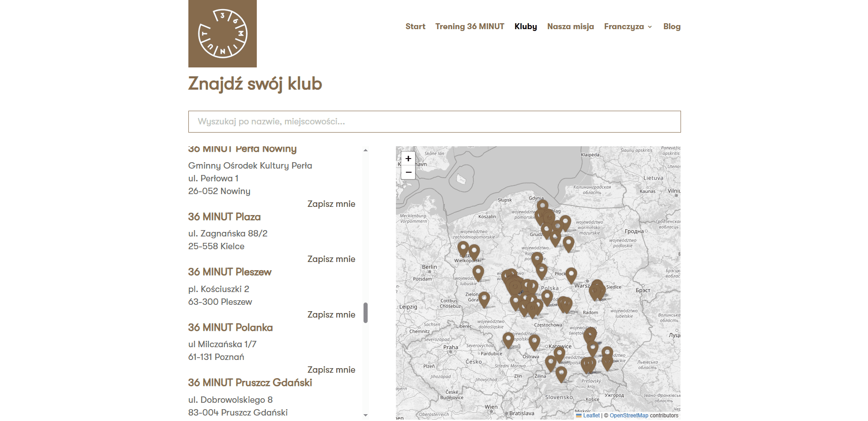The width and height of the screenshot is (868, 421).
Task: Open the Kluby page
Action: pyautogui.click(x=525, y=26)
